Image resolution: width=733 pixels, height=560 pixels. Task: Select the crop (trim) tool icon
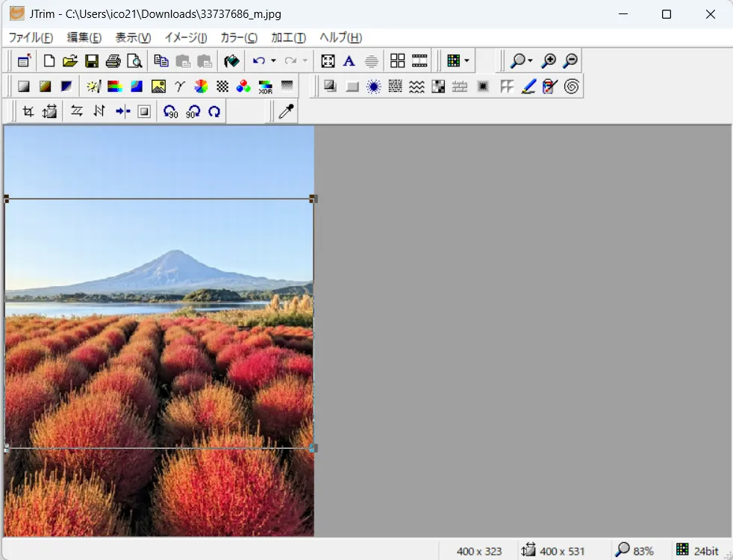pyautogui.click(x=28, y=112)
